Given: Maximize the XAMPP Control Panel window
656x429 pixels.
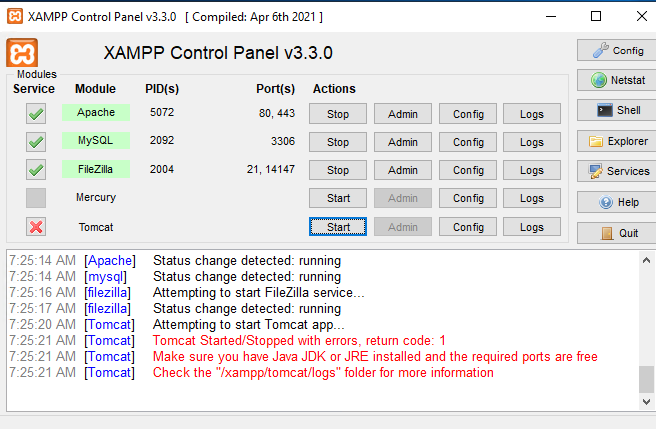Looking at the screenshot, I should click(596, 16).
